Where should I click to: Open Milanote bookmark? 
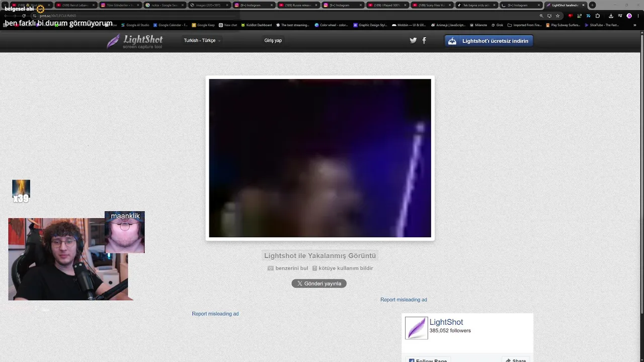click(478, 25)
